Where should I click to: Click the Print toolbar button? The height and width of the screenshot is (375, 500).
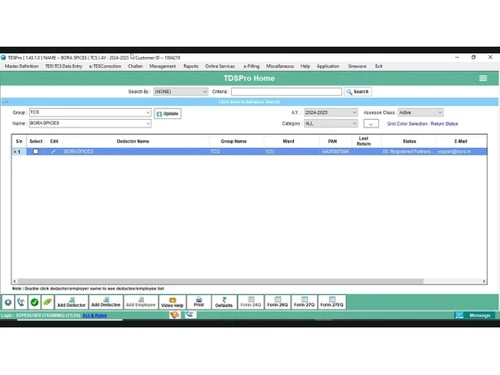tap(199, 302)
